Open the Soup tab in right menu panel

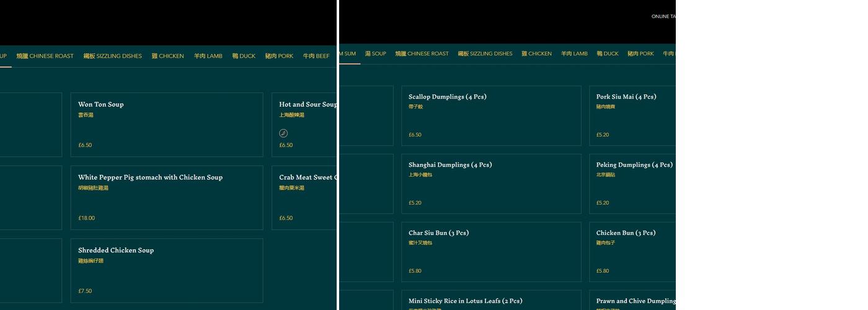click(375, 54)
